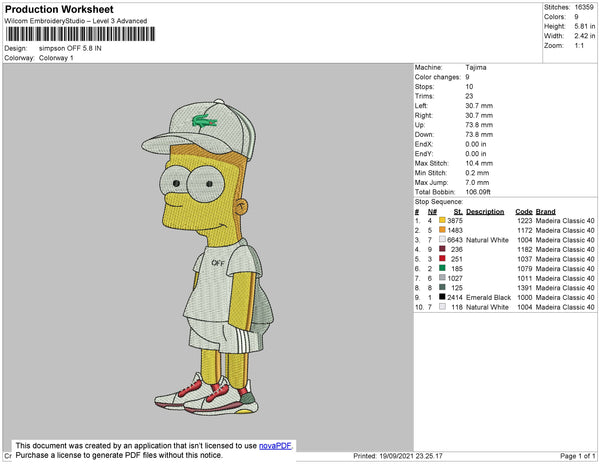Click the width value '2.42 in'
This screenshot has width=600, height=464.
pyautogui.click(x=585, y=36)
